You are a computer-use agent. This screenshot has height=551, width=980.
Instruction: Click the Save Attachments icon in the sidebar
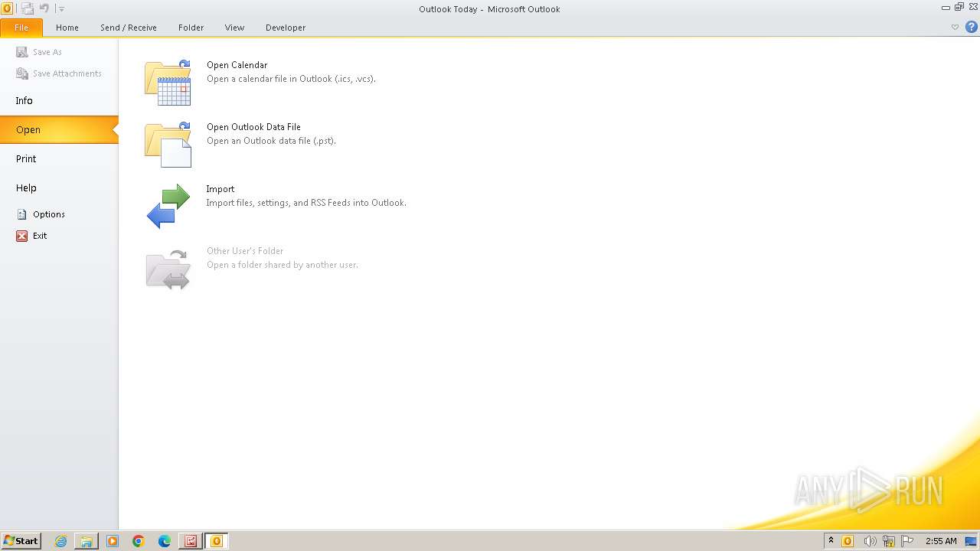22,73
